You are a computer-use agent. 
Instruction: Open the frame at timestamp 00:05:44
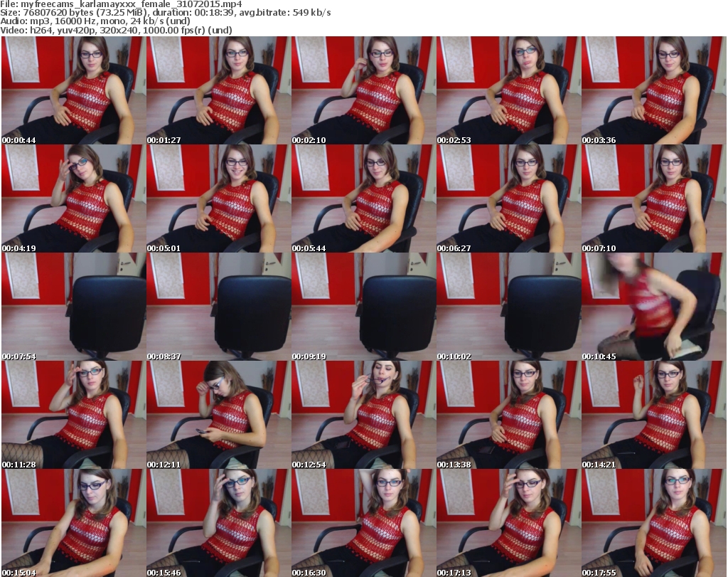pos(363,198)
